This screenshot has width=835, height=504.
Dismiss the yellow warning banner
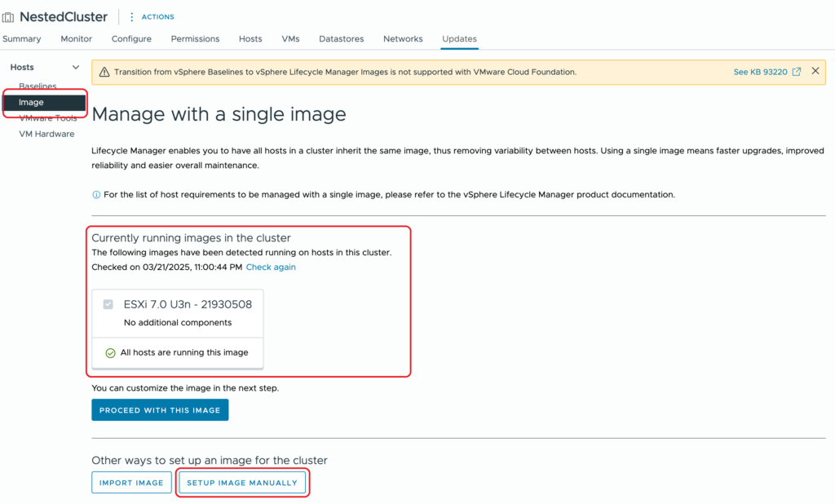click(815, 72)
